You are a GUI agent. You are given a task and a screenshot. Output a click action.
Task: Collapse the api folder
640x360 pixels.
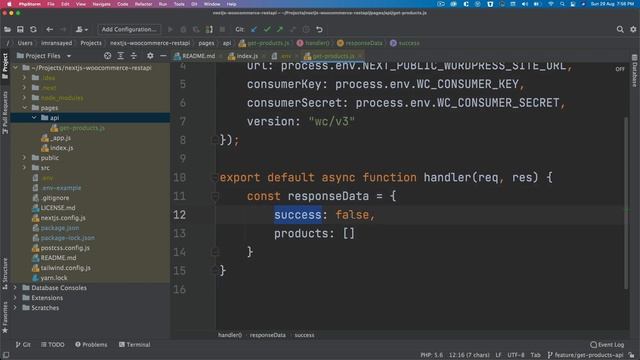tap(34, 118)
